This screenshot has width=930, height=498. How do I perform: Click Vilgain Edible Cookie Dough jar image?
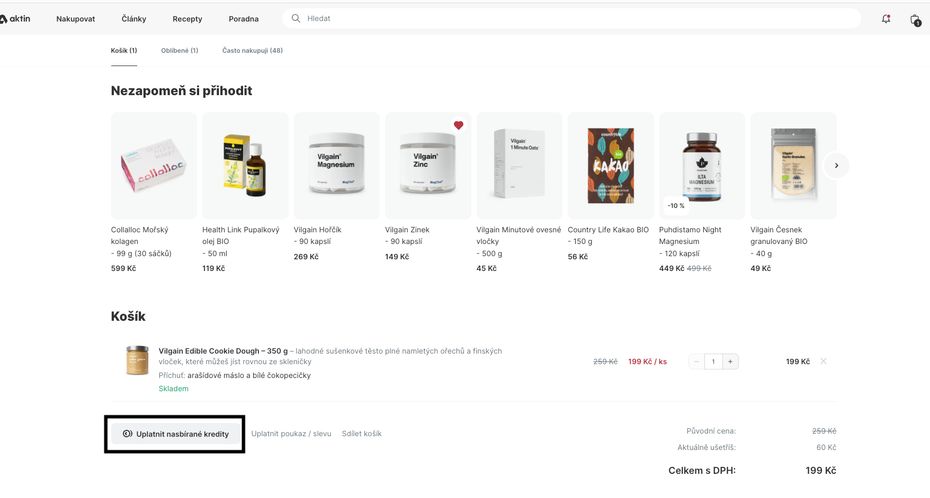click(x=137, y=360)
